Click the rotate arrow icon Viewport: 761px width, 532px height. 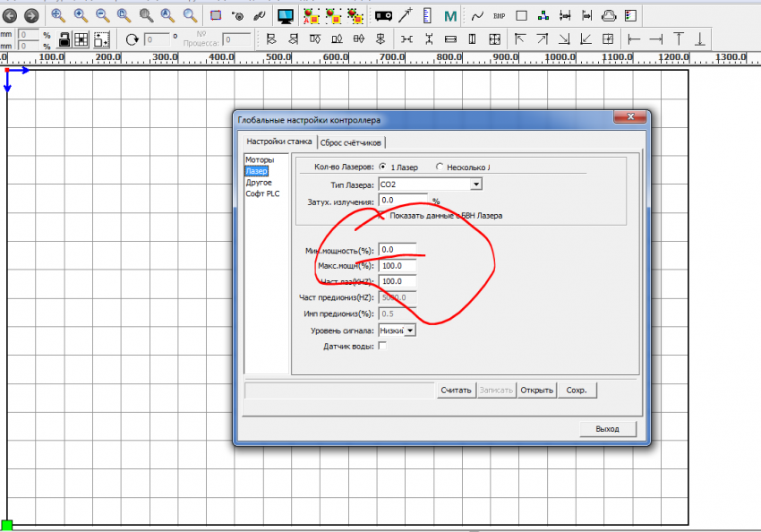(133, 39)
